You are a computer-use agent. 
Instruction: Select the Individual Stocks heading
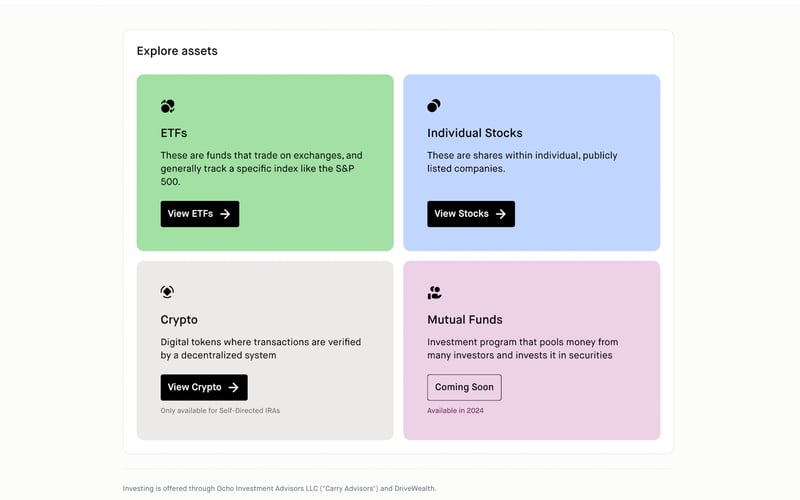click(474, 133)
